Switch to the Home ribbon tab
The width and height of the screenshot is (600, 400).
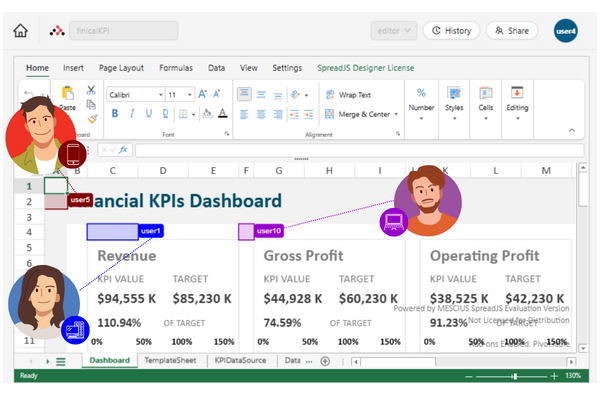point(37,68)
